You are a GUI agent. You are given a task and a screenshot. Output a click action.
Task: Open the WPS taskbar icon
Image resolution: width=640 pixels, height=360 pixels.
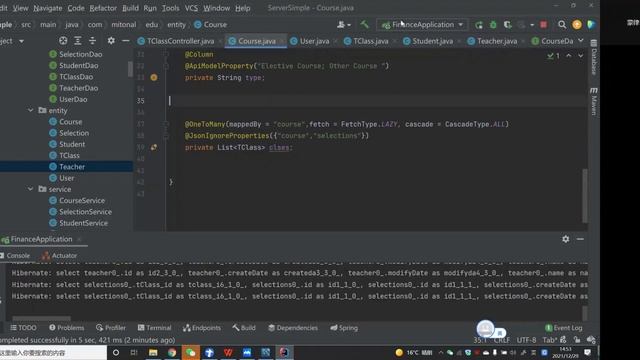[x=228, y=353]
